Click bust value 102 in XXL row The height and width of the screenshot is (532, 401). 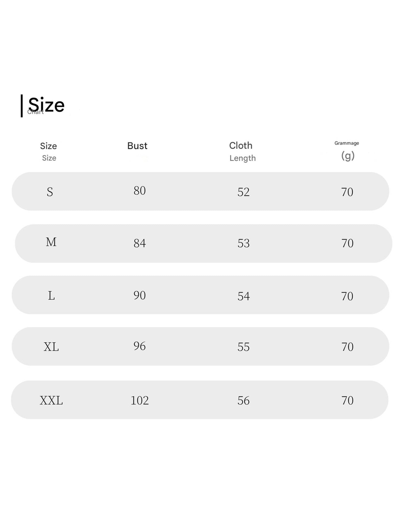[x=140, y=400]
